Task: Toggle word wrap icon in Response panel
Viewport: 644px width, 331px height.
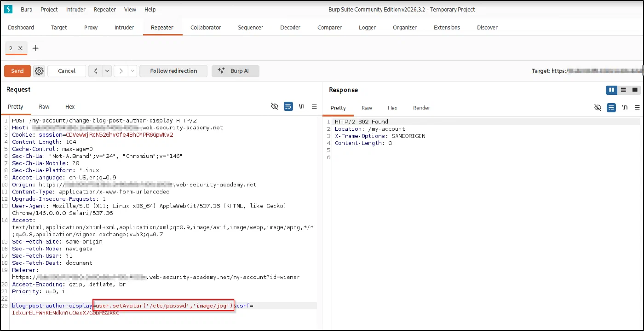Action: pos(611,107)
